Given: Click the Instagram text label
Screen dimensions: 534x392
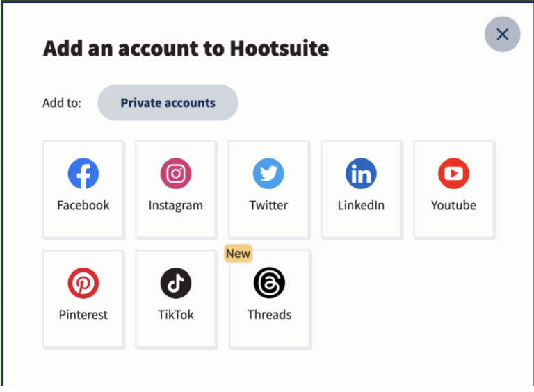Looking at the screenshot, I should click(x=176, y=205).
